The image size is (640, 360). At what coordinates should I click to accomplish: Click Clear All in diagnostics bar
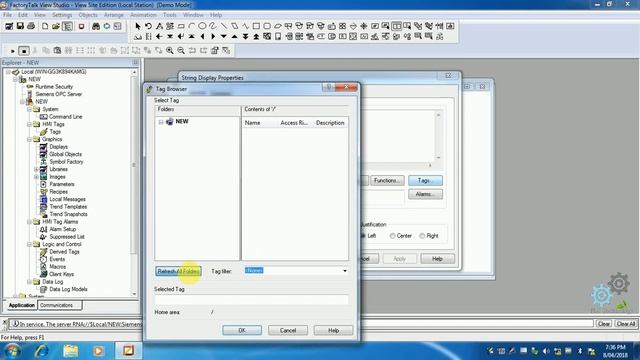626,324
